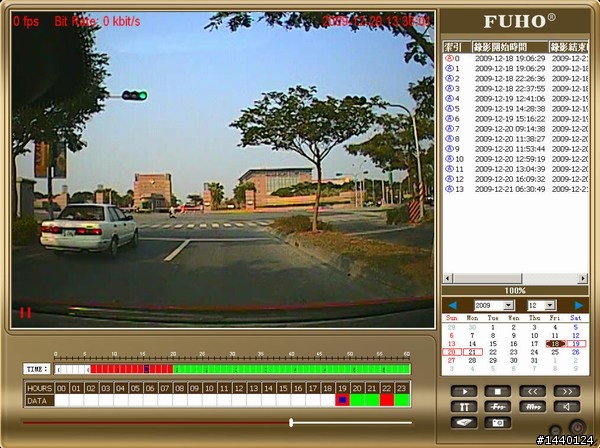Fast forward using the double right arrow button

point(567,391)
